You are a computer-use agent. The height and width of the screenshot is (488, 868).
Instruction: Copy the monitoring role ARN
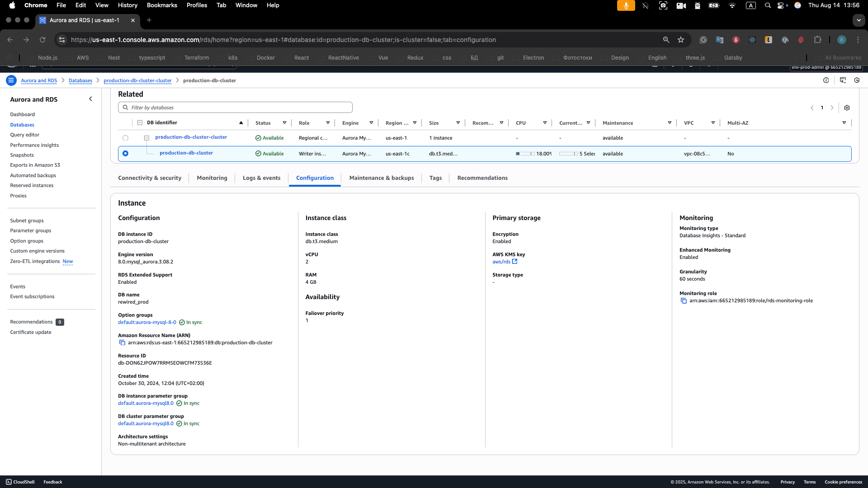tap(684, 300)
